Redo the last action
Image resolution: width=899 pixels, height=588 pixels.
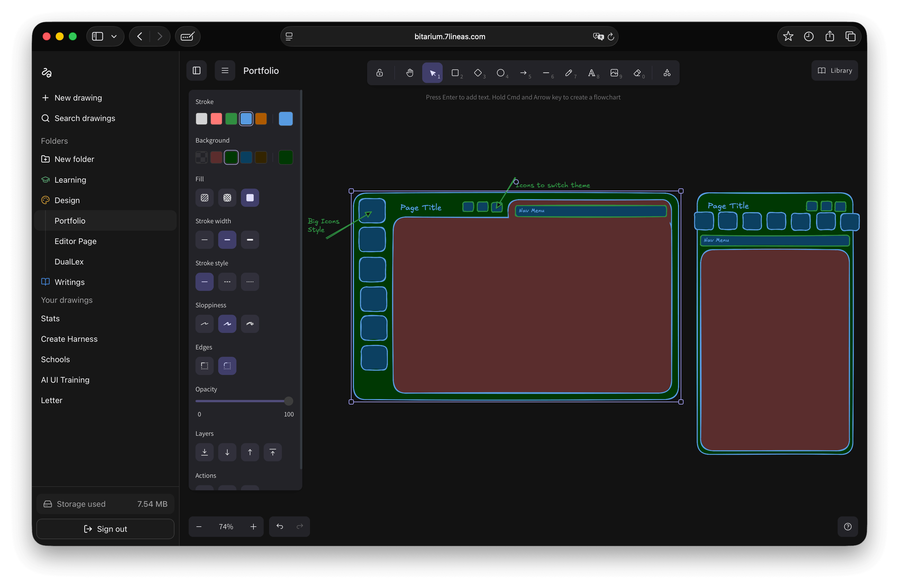[x=299, y=526]
